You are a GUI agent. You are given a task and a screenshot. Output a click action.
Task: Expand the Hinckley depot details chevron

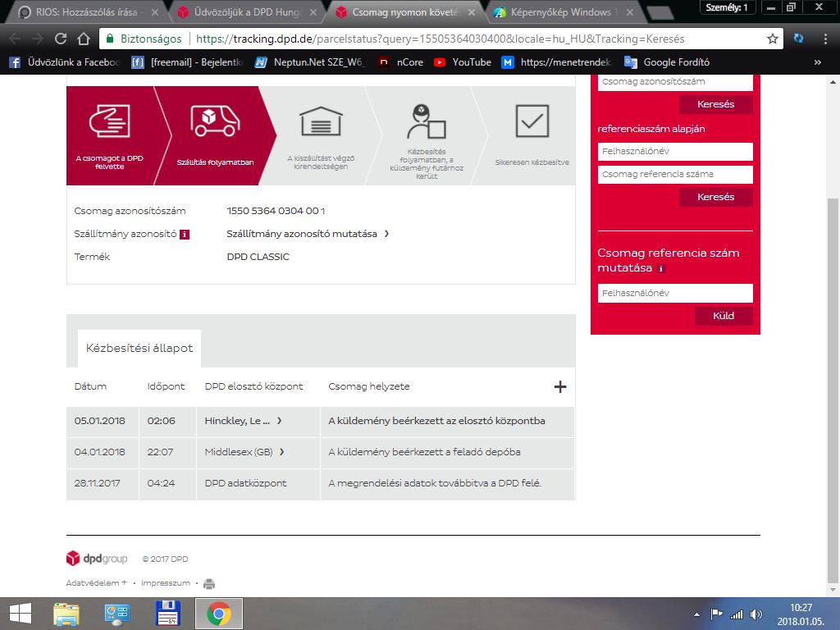tap(279, 421)
